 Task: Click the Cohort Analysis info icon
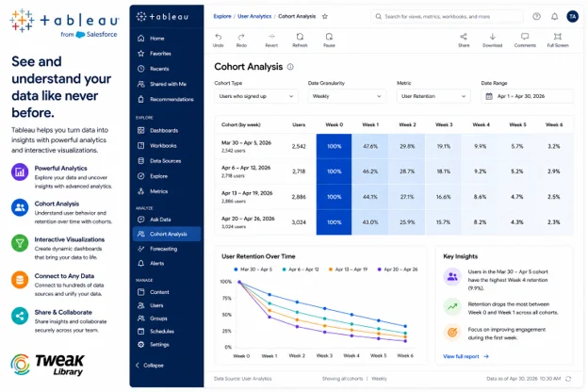tap(290, 67)
